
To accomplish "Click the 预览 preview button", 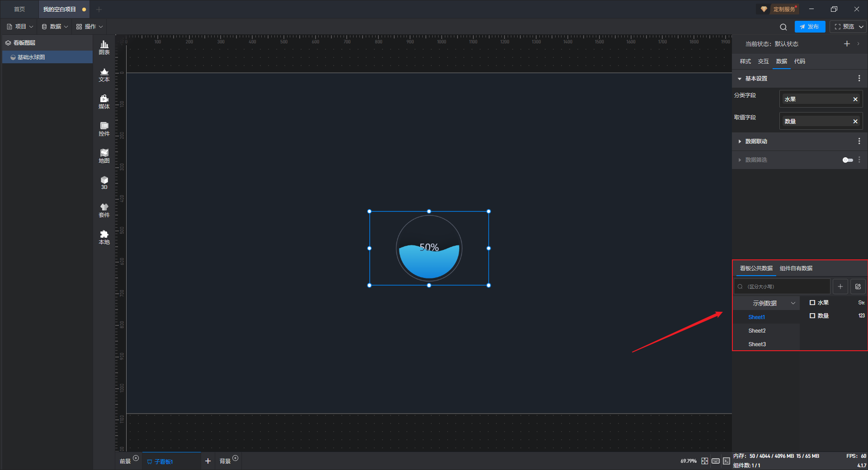I will click(x=844, y=27).
